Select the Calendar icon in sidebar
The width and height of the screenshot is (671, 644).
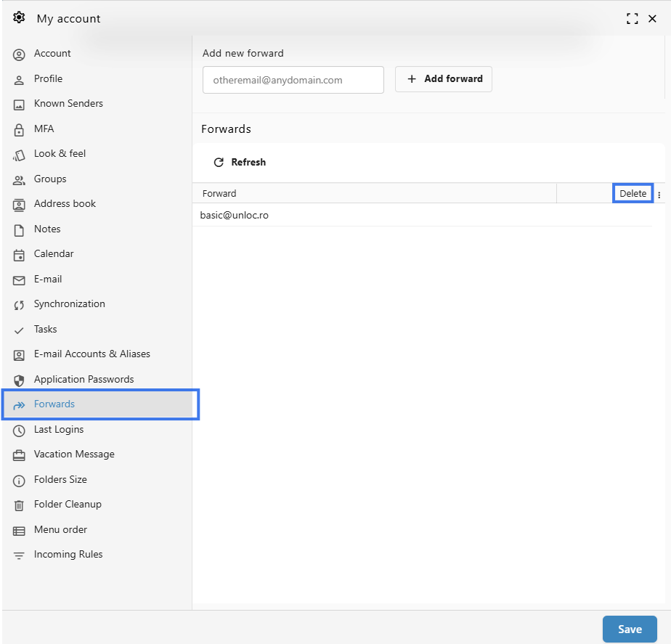click(19, 255)
